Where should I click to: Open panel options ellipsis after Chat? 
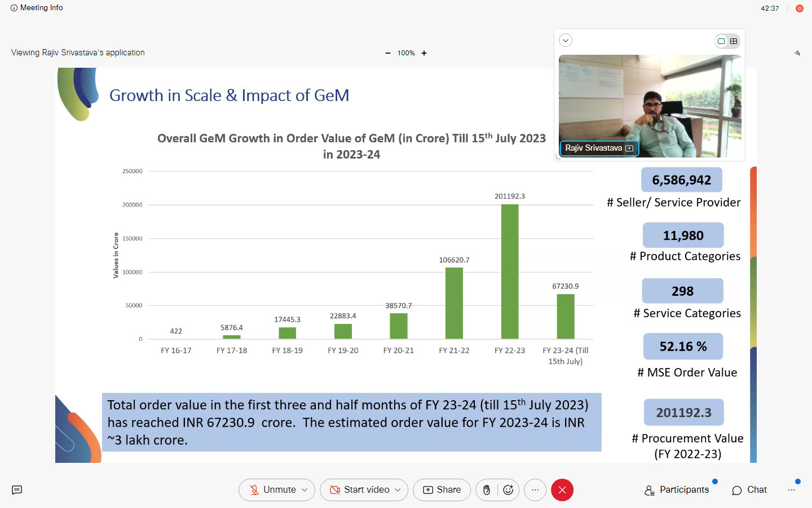792,490
